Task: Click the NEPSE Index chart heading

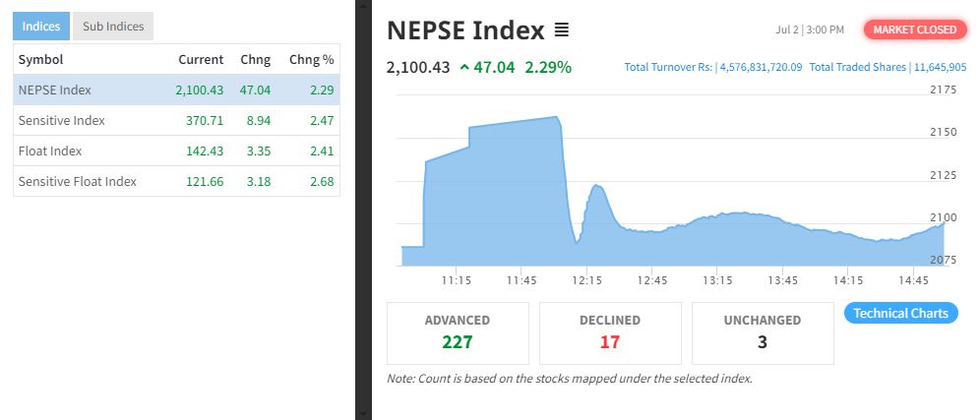Action: click(465, 30)
